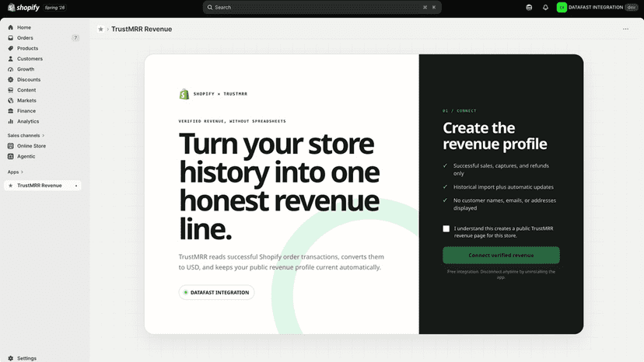Click the green store avatar icon
The width and height of the screenshot is (644, 362).
[x=562, y=8]
